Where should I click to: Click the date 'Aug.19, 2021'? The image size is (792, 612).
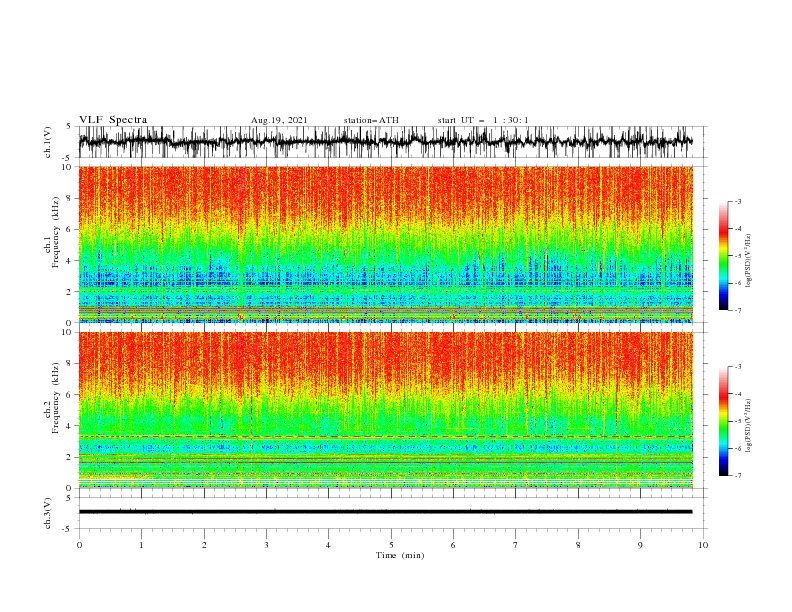click(279, 120)
